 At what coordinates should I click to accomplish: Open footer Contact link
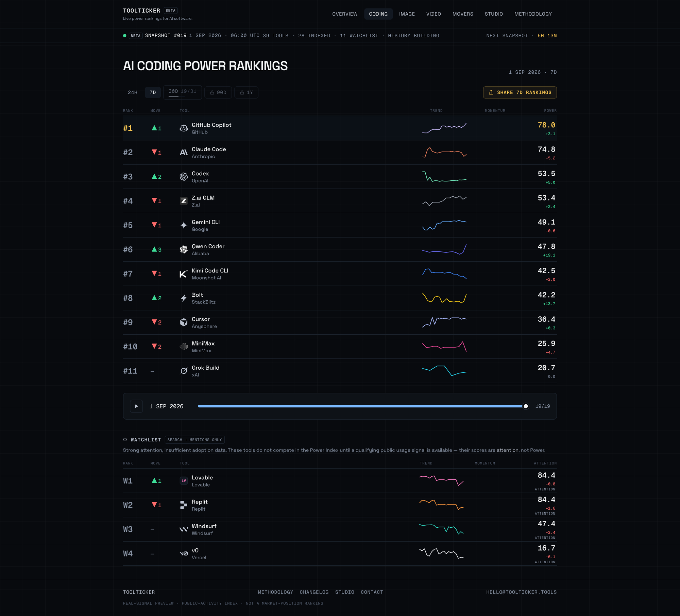point(372,592)
